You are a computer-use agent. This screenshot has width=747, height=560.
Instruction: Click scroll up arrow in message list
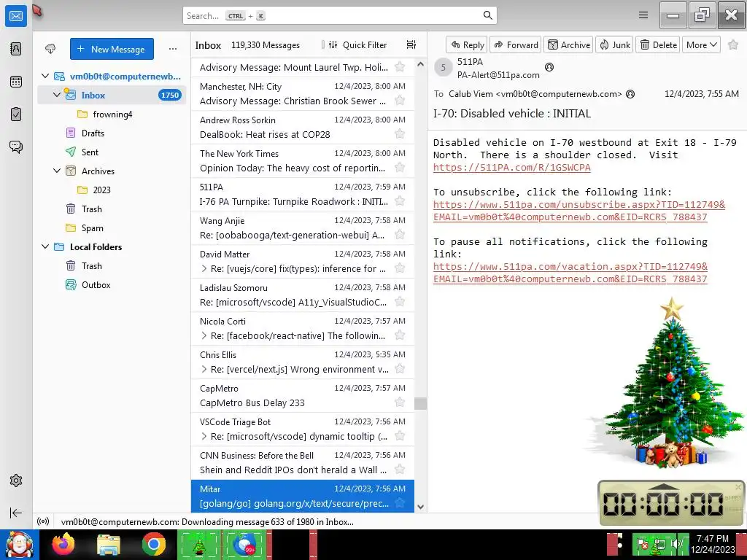pos(420,64)
